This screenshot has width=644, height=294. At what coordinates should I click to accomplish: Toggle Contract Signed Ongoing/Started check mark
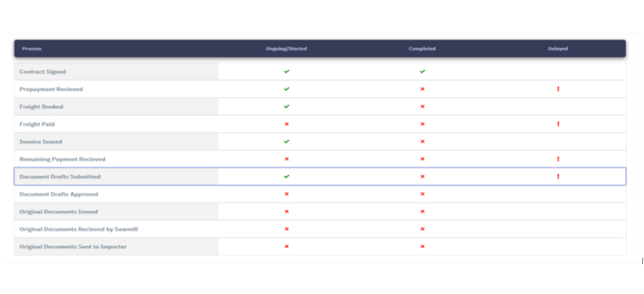(x=286, y=72)
